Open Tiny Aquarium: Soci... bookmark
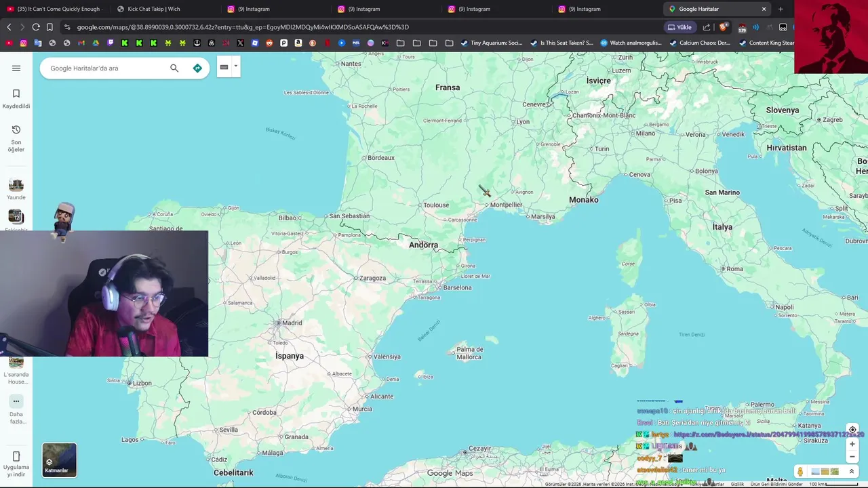Viewport: 868px width, 488px height. [492, 43]
